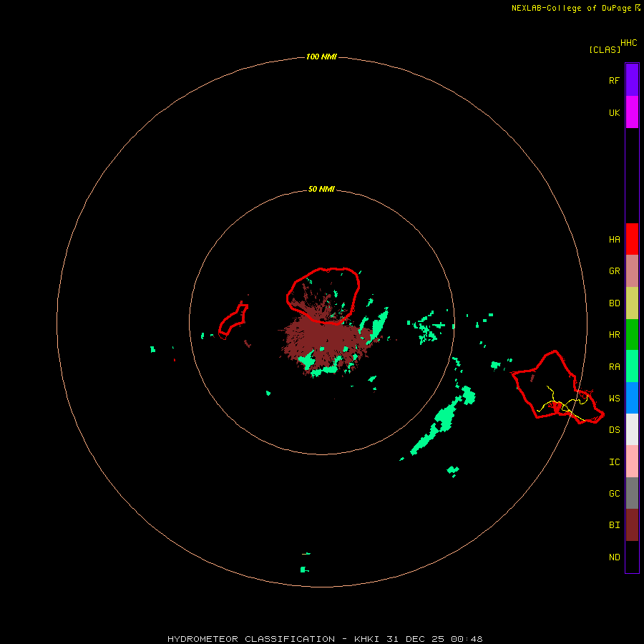Image resolution: width=644 pixels, height=644 pixels.
Task: Click the HYDROMETEOR CLASSIFICATION KHKI caption
Action: tap(325, 639)
